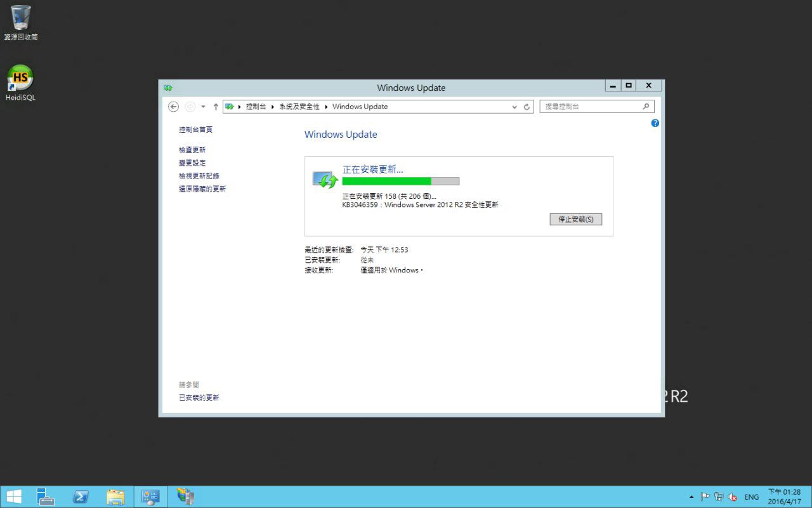Go back with the Back arrow button
Image resolution: width=812 pixels, height=508 pixels.
[x=173, y=107]
